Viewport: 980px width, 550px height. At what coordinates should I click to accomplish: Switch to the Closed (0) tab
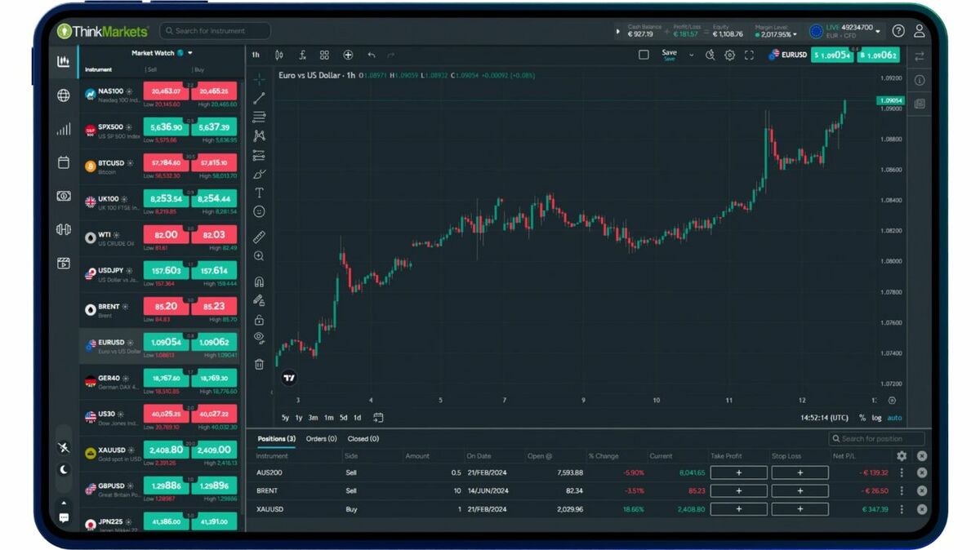(x=363, y=439)
